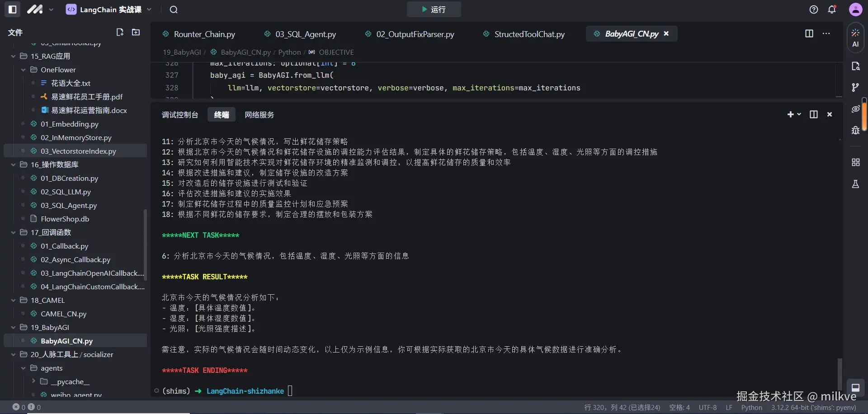
Task: Create a new folder in file tree
Action: coord(136,32)
